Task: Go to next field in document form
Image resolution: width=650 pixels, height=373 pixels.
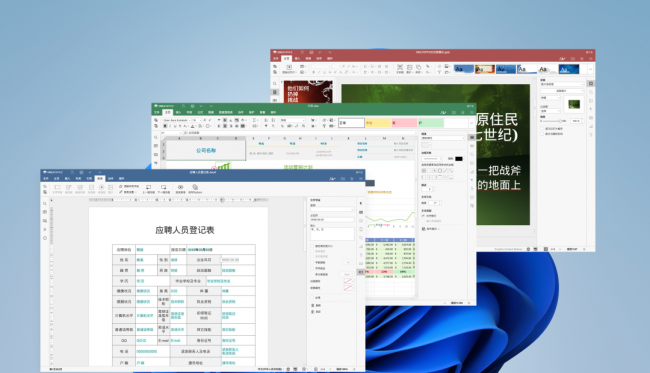Action: (x=164, y=189)
